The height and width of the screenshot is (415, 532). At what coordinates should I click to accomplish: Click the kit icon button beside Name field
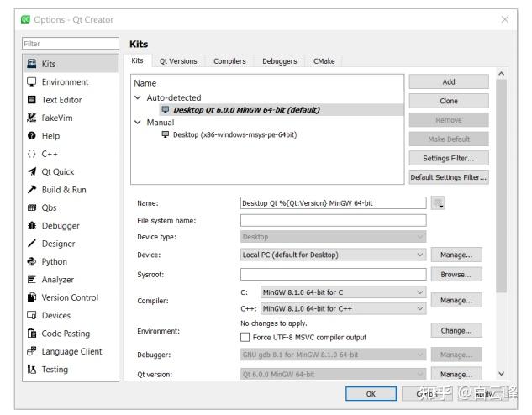click(x=439, y=203)
